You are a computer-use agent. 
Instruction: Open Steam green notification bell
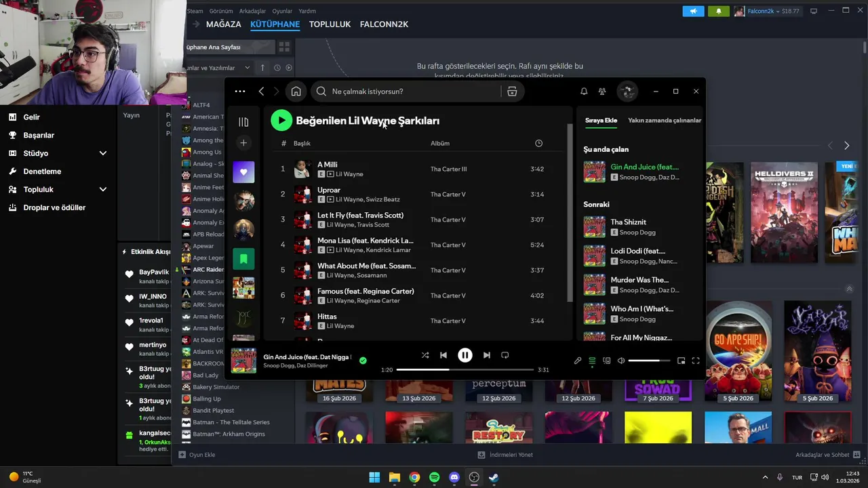point(718,11)
